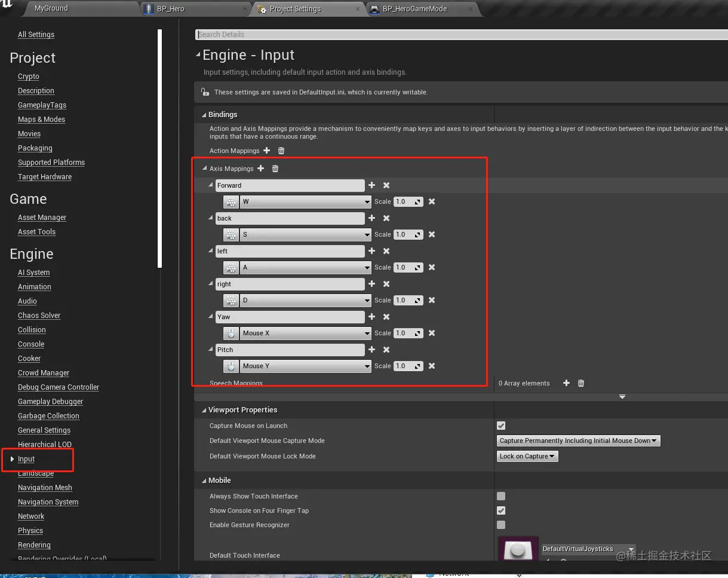This screenshot has width=728, height=578.
Task: Click the Search Details field
Action: click(x=461, y=35)
